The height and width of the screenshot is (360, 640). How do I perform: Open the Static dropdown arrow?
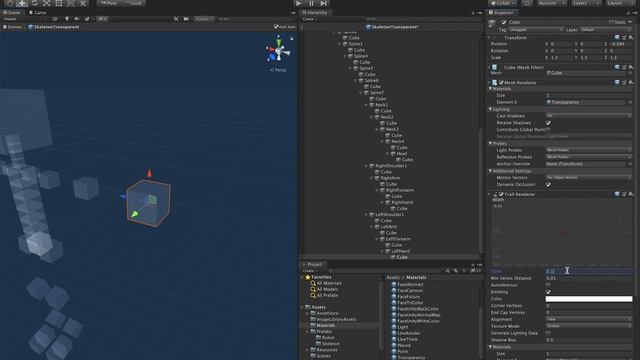630,22
